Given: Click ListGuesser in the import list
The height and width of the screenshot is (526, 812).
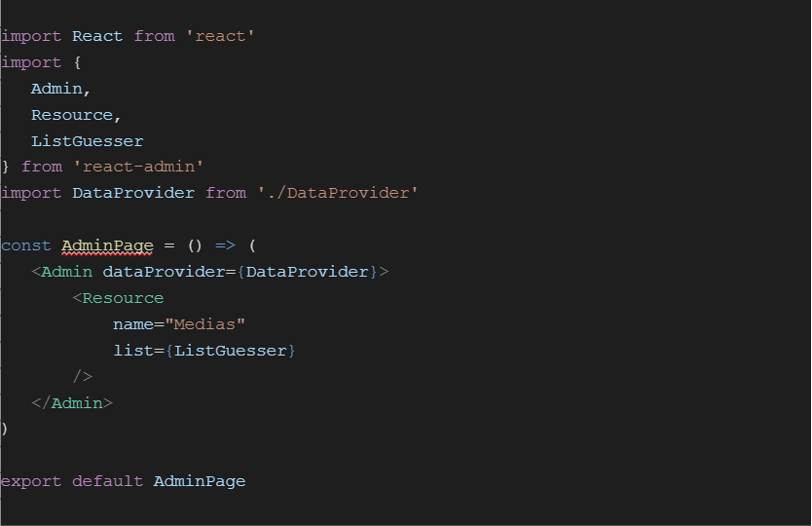Looking at the screenshot, I should (x=87, y=141).
